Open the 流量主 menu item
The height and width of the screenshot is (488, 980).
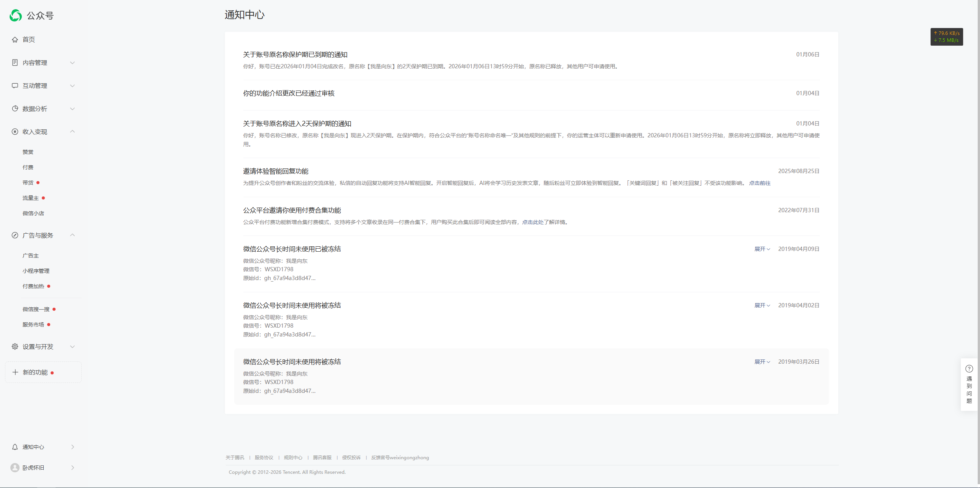coord(31,198)
